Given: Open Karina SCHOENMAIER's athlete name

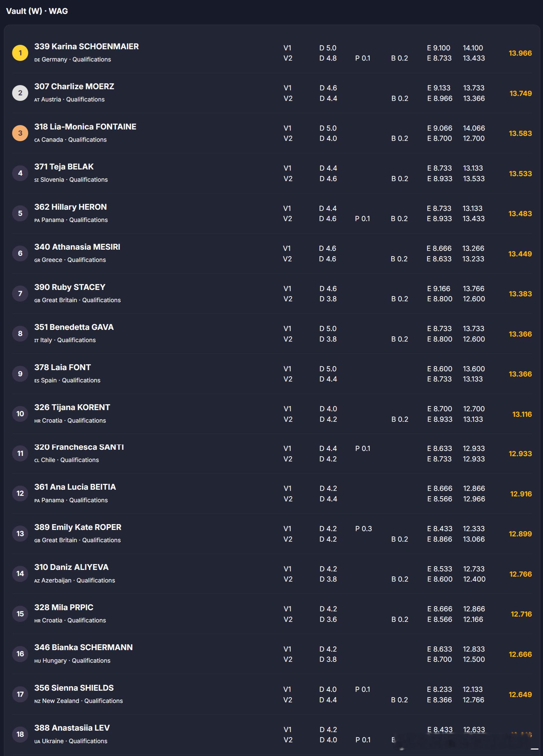Looking at the screenshot, I should (x=86, y=46).
